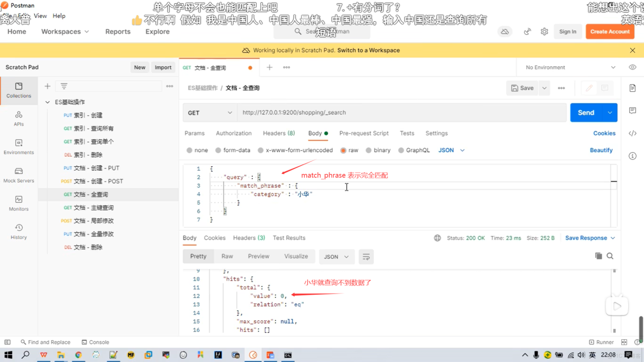Select the binary body type
Viewport: 644px width, 362px height.
pos(378,150)
